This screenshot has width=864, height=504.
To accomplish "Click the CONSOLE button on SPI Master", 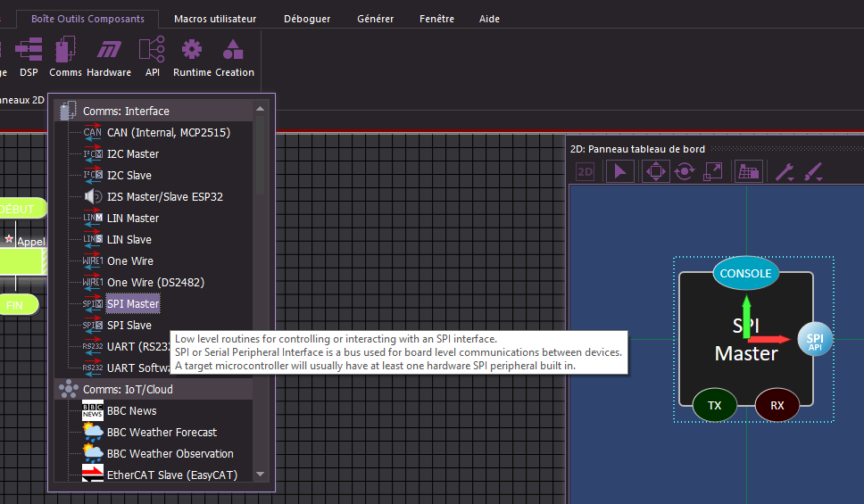I will [x=745, y=274].
